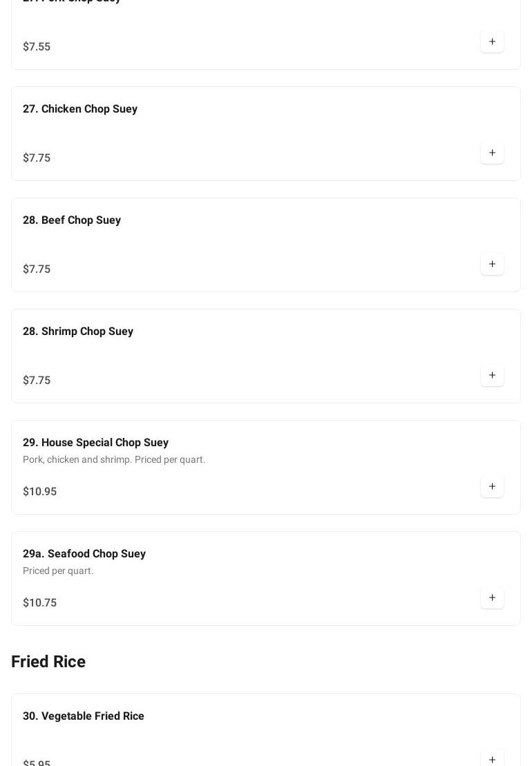Open "30. Vegetable Fried Rice" item title
This screenshot has height=766, width=532.
84,716
